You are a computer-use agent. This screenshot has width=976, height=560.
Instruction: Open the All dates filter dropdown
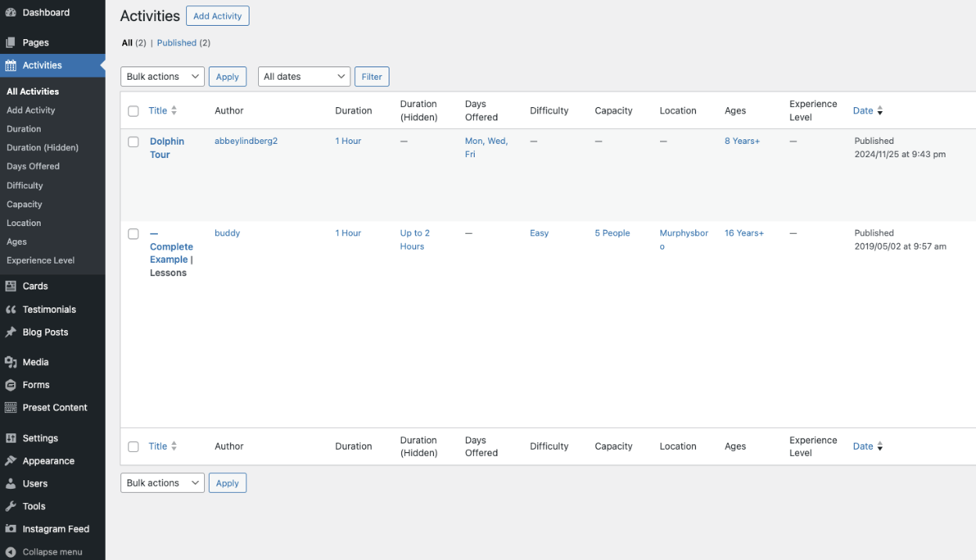(304, 77)
